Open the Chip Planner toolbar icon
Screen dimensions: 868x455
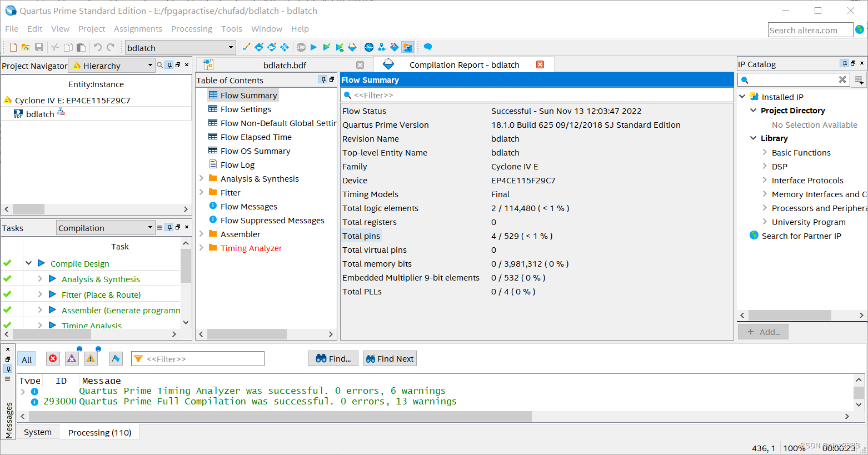click(285, 47)
